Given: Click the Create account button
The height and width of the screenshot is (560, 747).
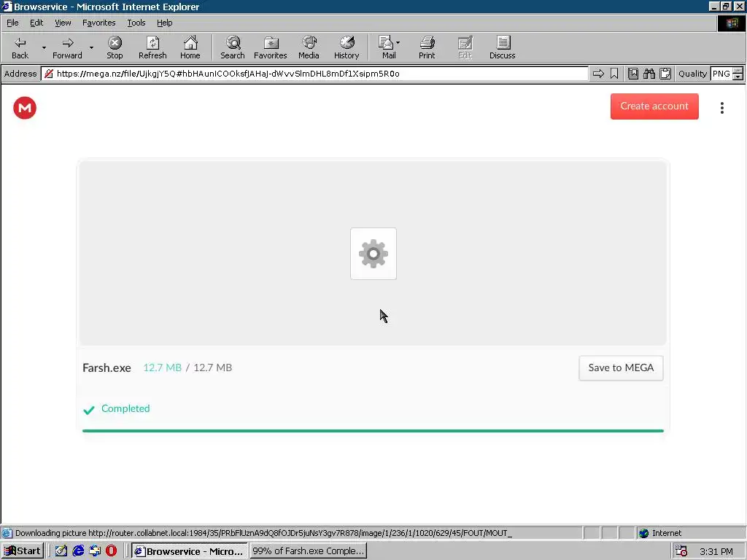Looking at the screenshot, I should tap(654, 106).
